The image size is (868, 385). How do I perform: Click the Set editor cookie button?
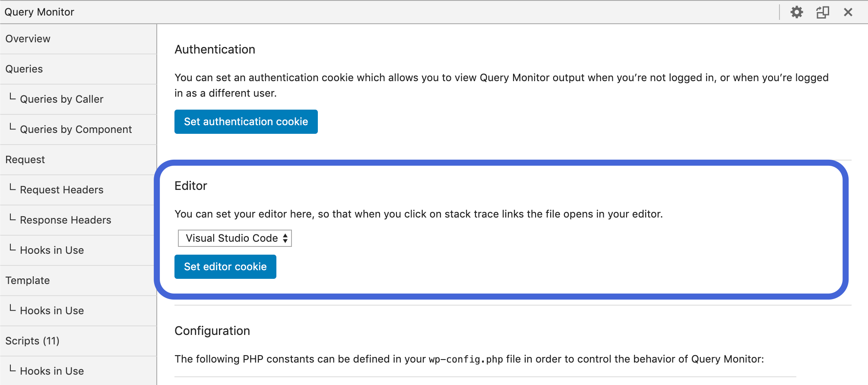point(225,267)
